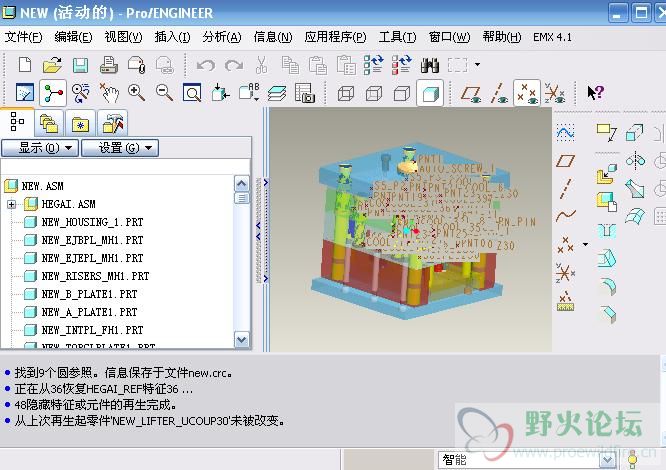The width and height of the screenshot is (666, 470).
Task: Open the Regeneration Manager icon
Action: 401,65
